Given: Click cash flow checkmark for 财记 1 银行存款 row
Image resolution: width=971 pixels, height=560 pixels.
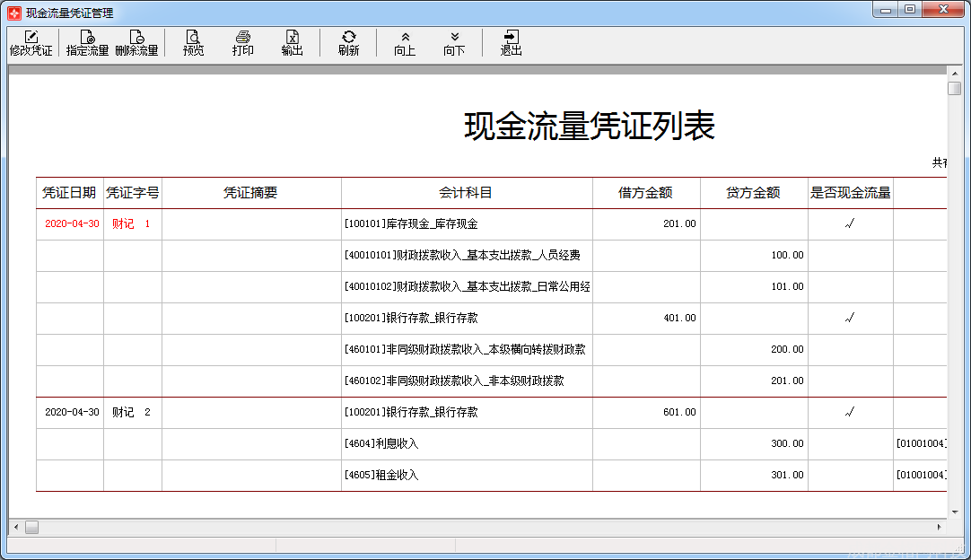Looking at the screenshot, I should [x=849, y=319].
